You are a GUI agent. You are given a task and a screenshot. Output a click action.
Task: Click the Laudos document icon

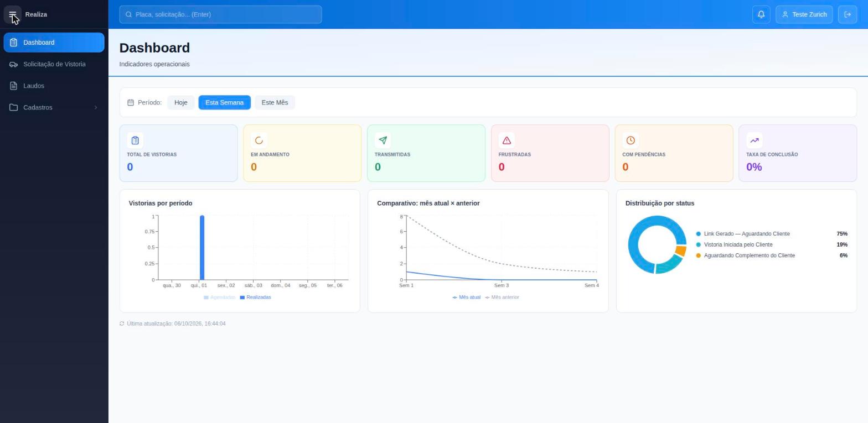tap(14, 86)
